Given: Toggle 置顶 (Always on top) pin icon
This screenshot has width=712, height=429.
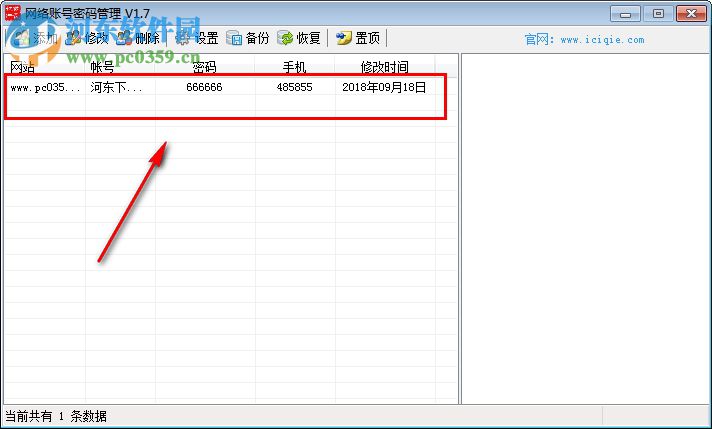Looking at the screenshot, I should [x=344, y=38].
